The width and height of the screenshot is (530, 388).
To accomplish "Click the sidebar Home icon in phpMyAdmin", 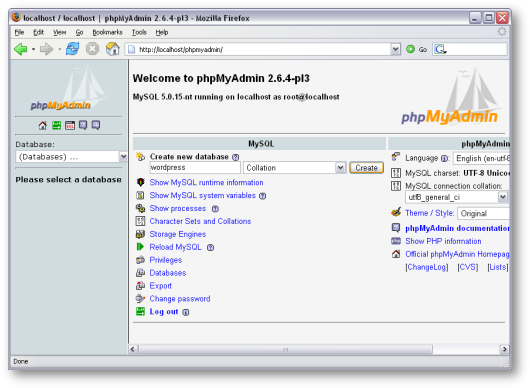I will 43,126.
